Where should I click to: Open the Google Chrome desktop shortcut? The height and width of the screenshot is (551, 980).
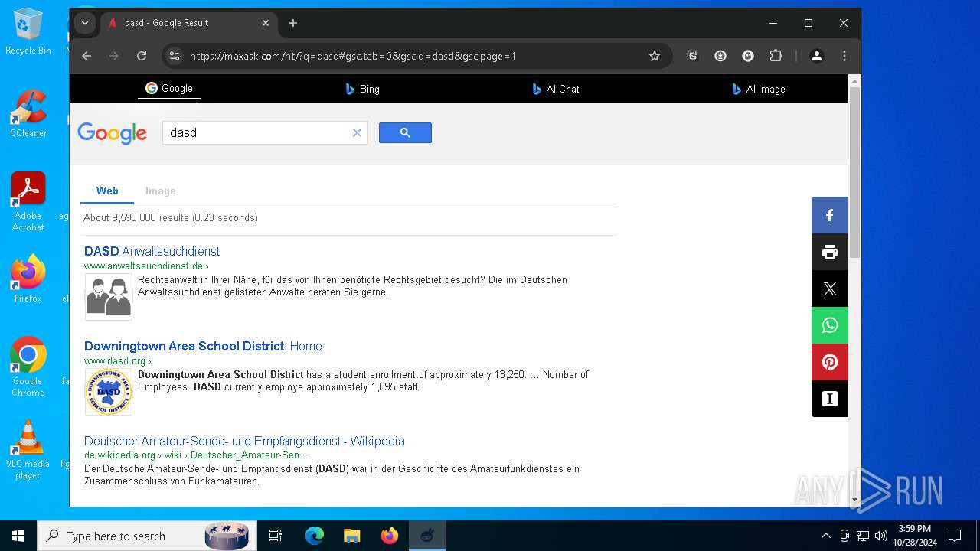coord(28,367)
